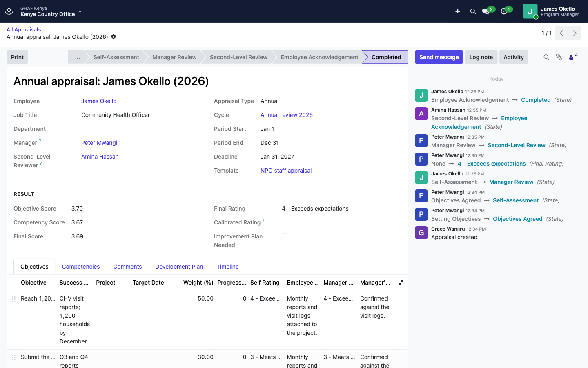Click Send message button
588x368 pixels.
[439, 57]
